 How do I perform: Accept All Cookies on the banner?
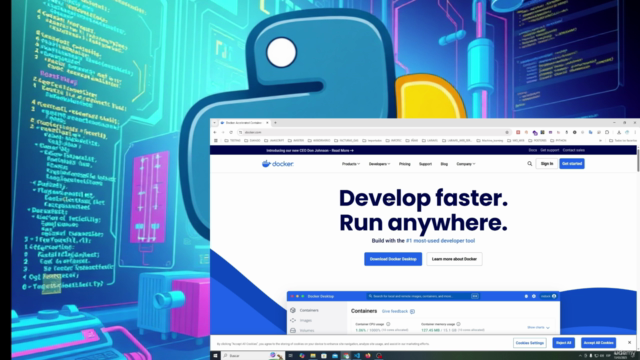598,343
